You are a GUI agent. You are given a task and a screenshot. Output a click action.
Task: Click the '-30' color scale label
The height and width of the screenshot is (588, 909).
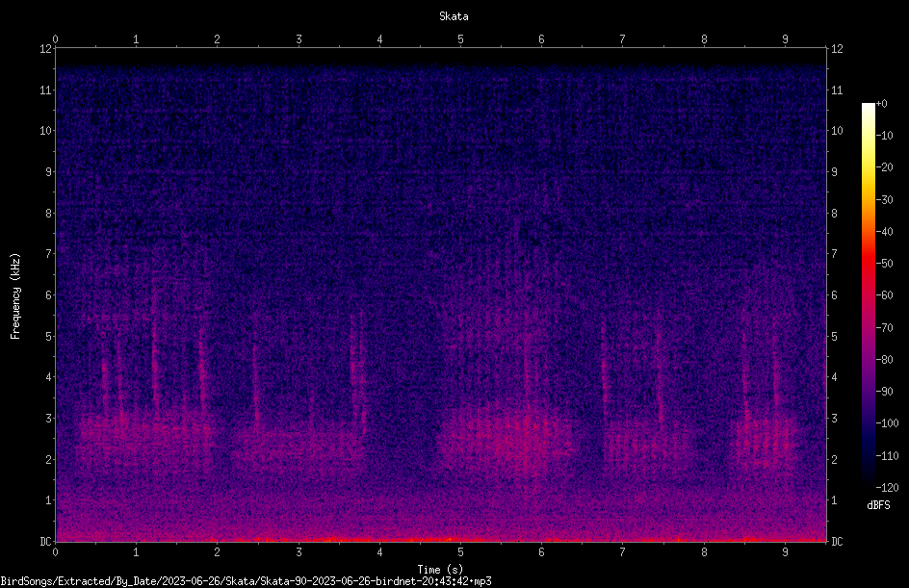tap(884, 200)
